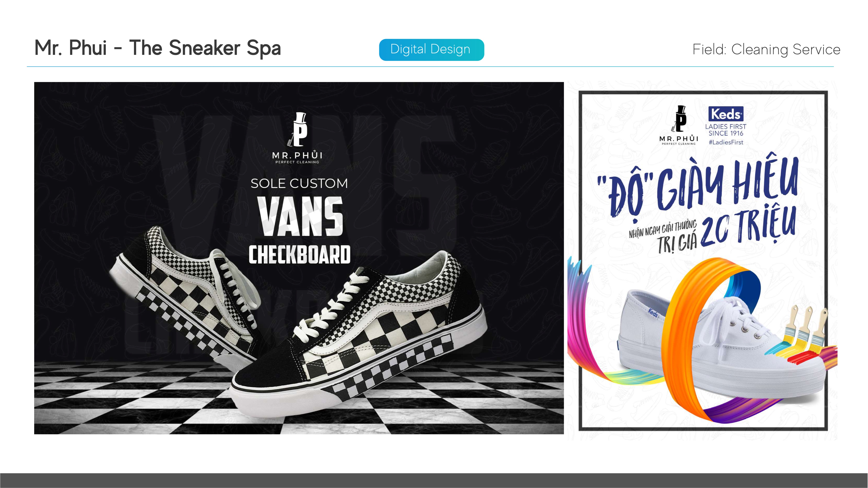Click the #LadiesFirst hashtag

point(726,142)
